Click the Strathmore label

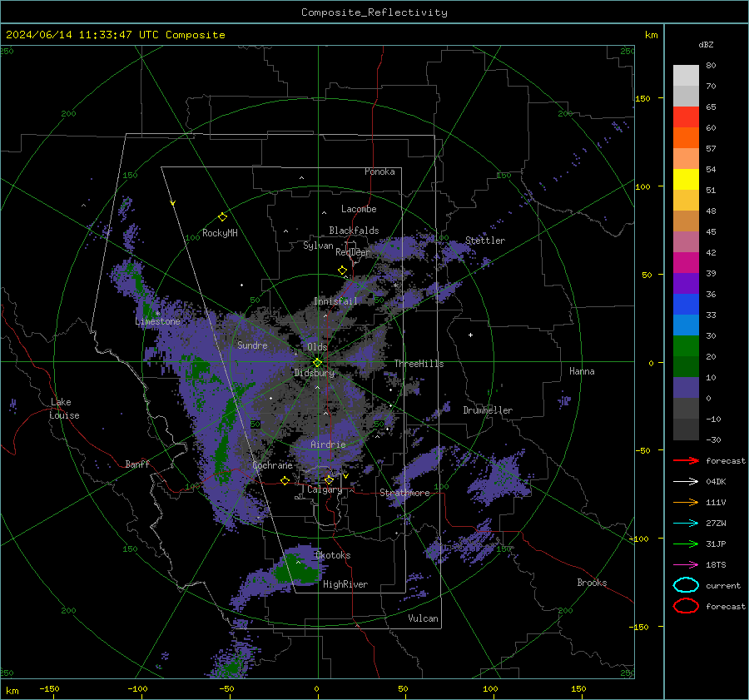(x=404, y=493)
